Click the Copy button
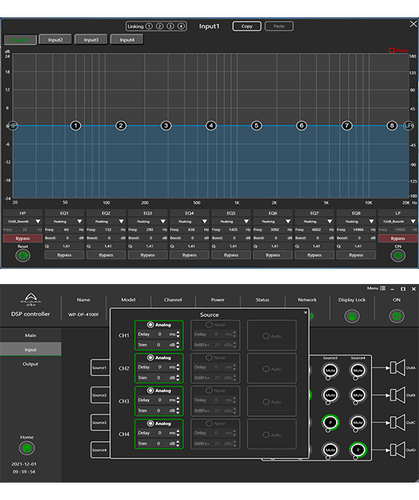This screenshot has width=419, height=500. [247, 26]
